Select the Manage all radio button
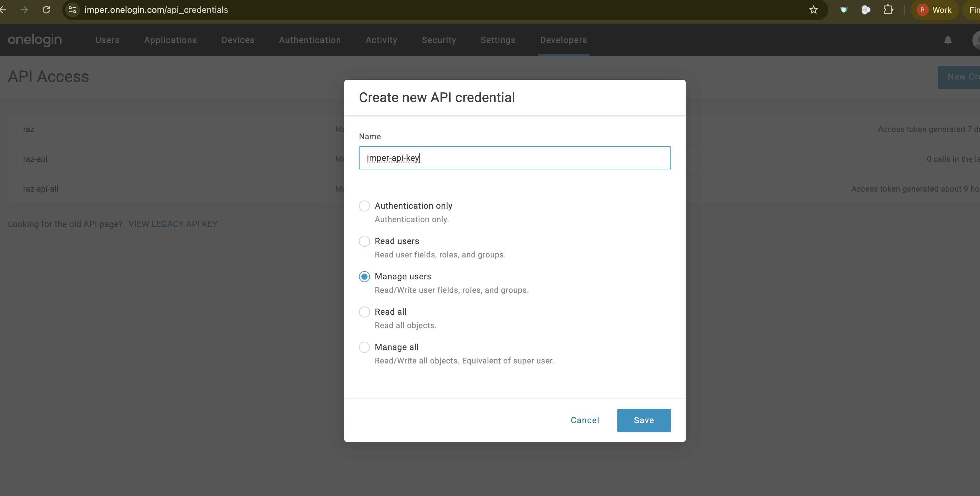 coord(364,347)
